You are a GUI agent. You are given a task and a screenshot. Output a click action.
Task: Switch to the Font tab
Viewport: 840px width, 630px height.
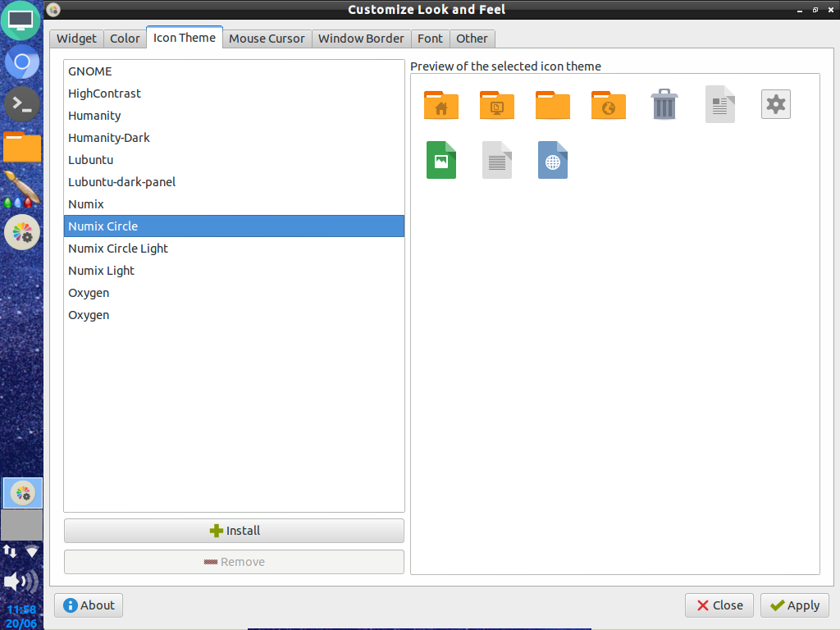click(x=430, y=39)
